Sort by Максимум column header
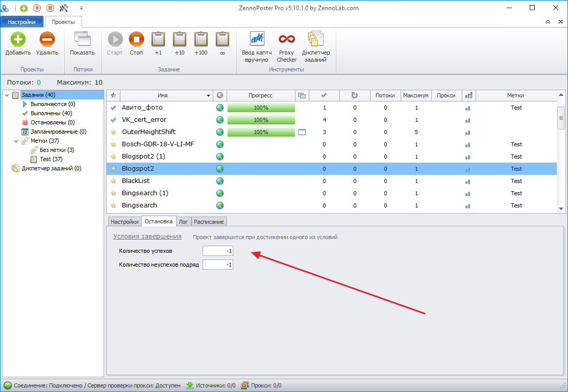568x392 pixels. [416, 95]
